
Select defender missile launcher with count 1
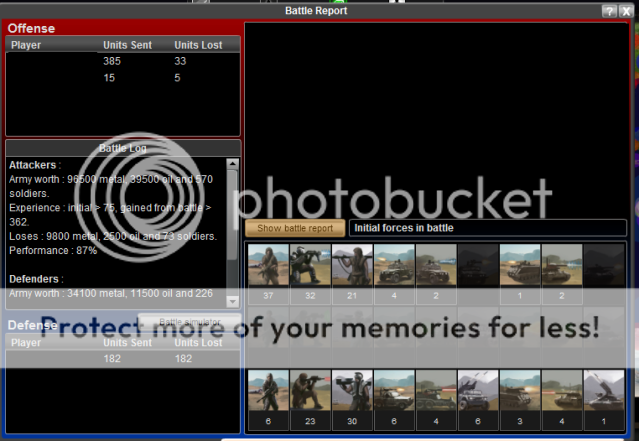point(604,400)
